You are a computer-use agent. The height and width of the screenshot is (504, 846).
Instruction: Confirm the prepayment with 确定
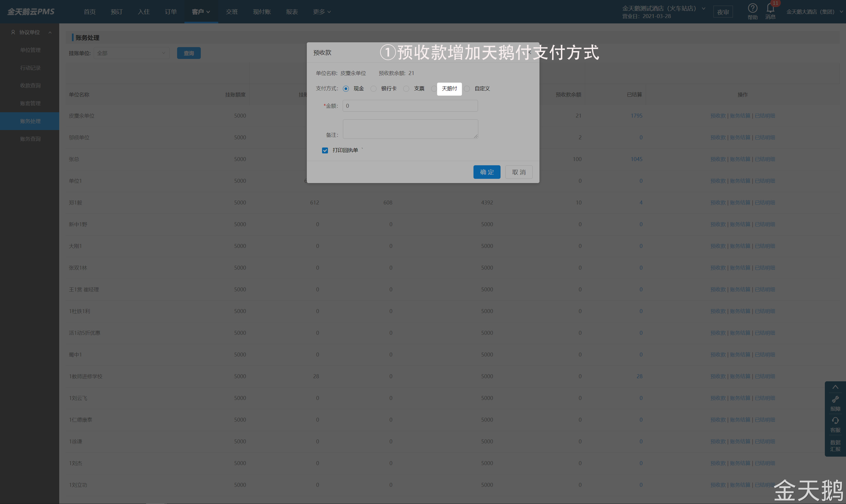487,172
